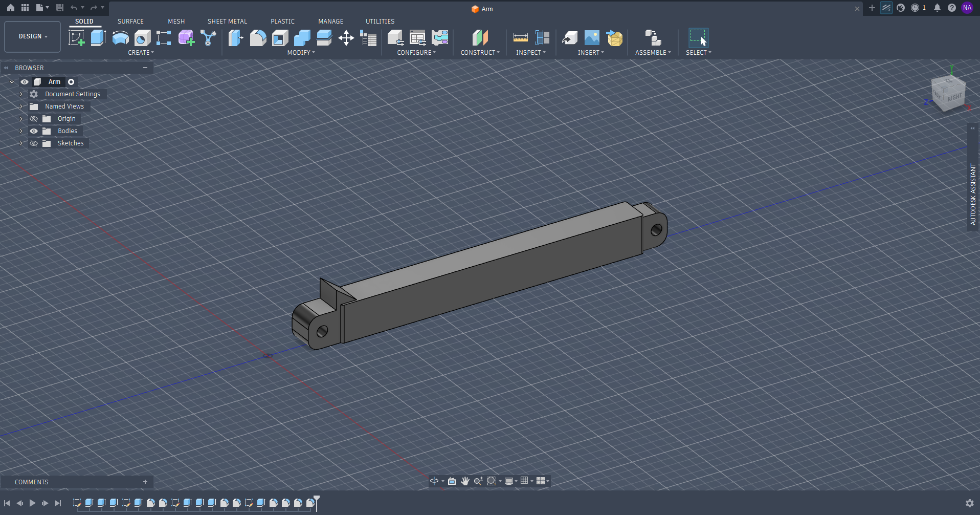Select the Shell tool
Image resolution: width=980 pixels, height=515 pixels.
[280, 38]
